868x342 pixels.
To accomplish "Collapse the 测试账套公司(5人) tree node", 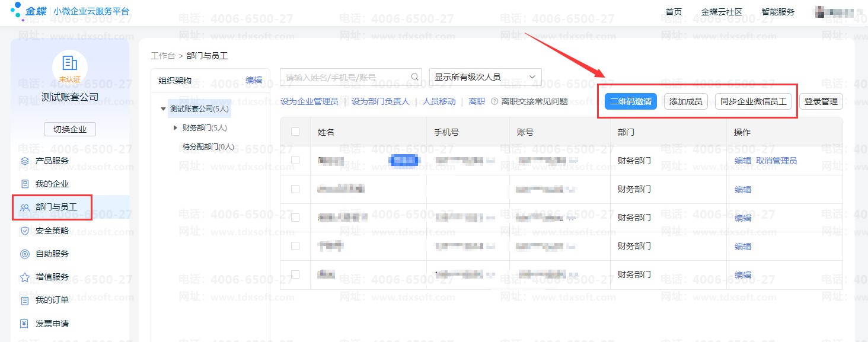I will coord(163,109).
